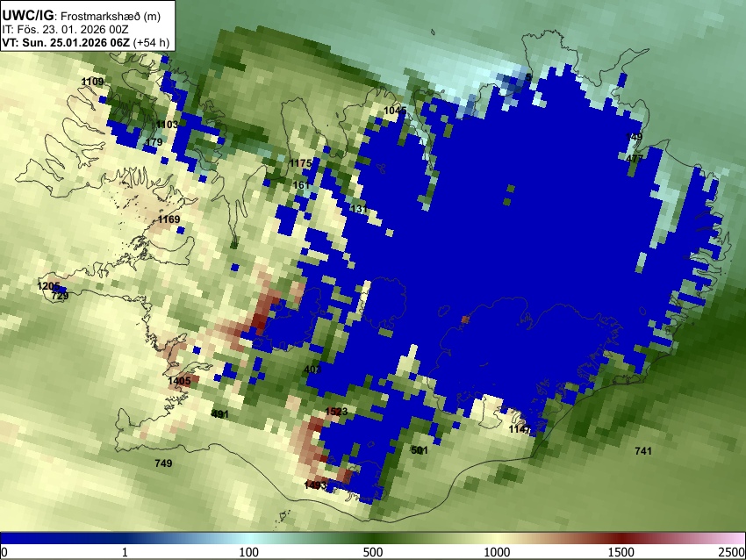Click the colorbar tick label '0'
This screenshot has height=560, width=746.
pyautogui.click(x=4, y=552)
